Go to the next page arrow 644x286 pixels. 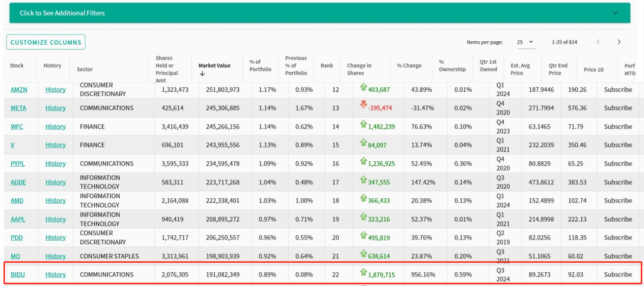619,42
